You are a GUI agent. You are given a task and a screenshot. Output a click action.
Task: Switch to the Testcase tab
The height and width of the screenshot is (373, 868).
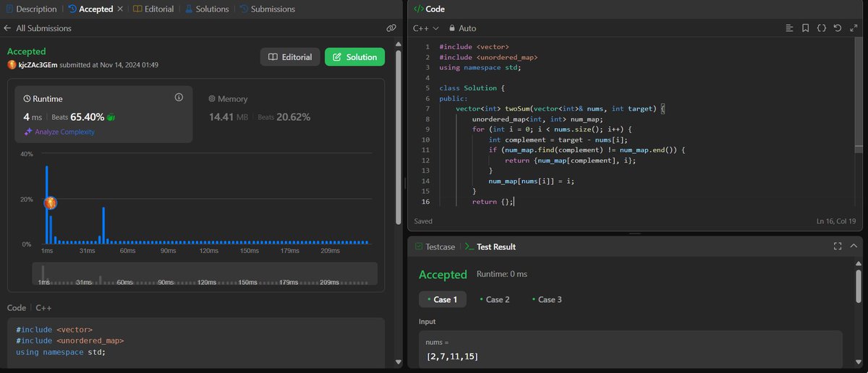pyautogui.click(x=435, y=246)
